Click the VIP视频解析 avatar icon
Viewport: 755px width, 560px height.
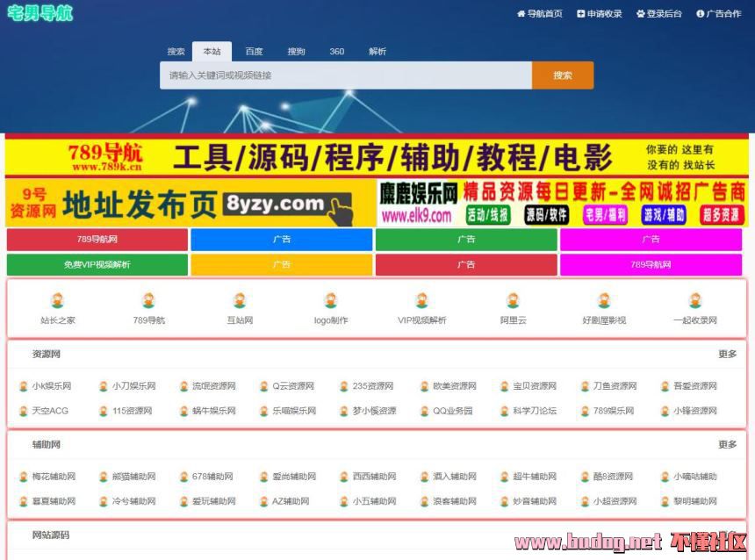pyautogui.click(x=421, y=301)
